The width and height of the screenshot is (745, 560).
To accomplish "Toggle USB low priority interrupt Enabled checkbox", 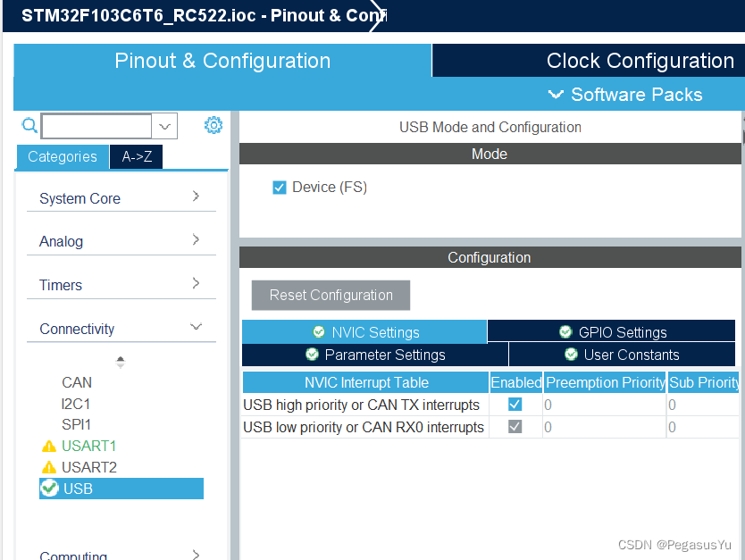I will (515, 427).
